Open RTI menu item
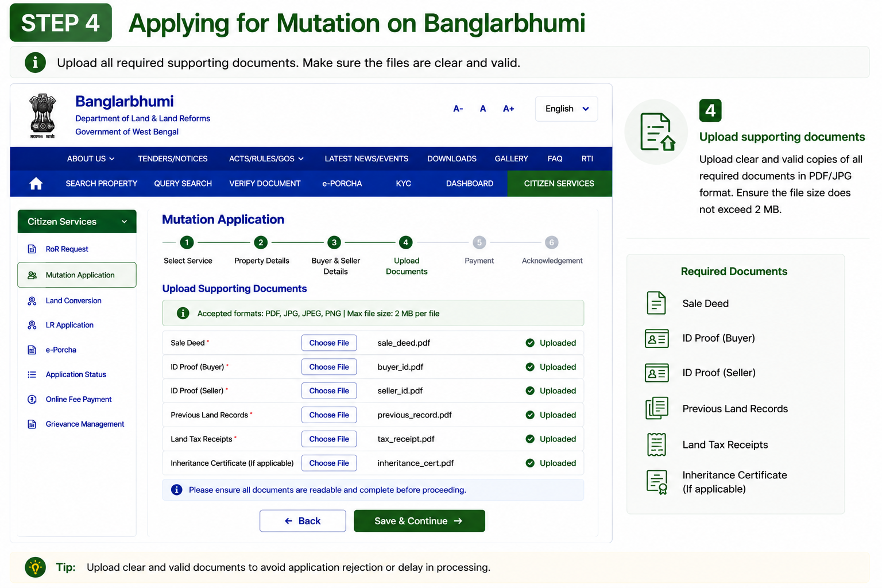 [587, 158]
